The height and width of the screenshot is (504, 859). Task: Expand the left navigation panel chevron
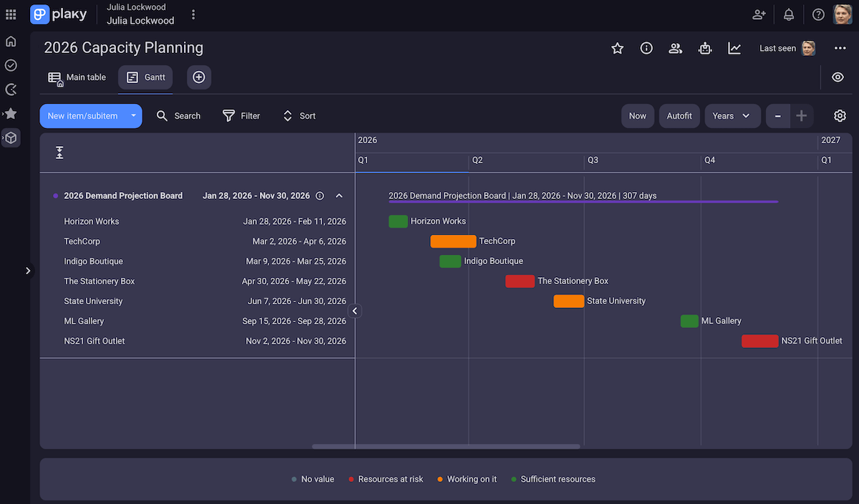coord(29,271)
